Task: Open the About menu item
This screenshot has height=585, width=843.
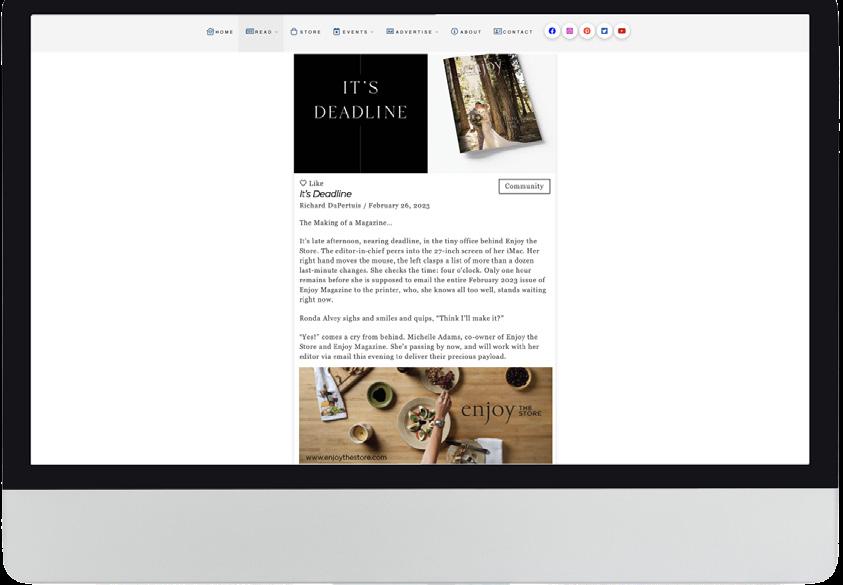Action: point(466,32)
